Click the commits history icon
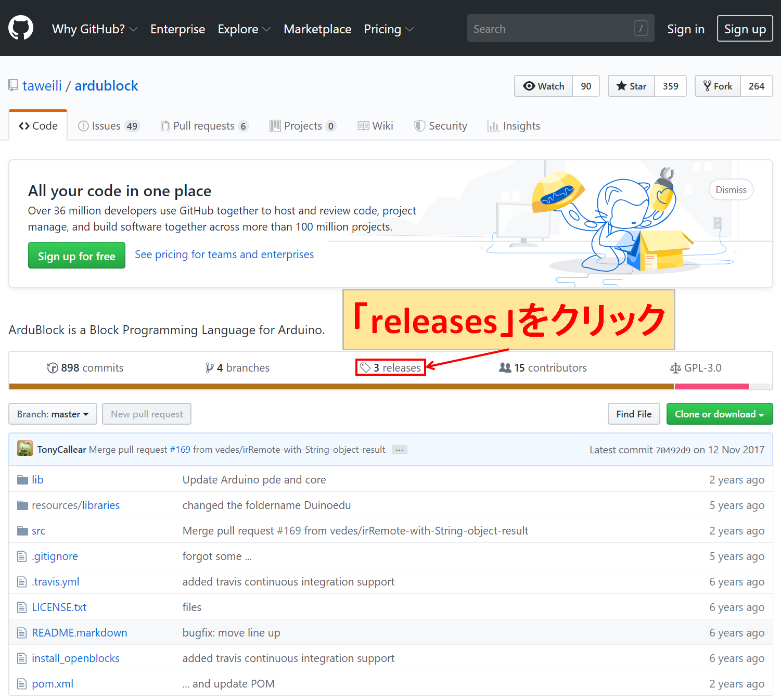Viewport: 781px width, 700px height. pyautogui.click(x=53, y=368)
